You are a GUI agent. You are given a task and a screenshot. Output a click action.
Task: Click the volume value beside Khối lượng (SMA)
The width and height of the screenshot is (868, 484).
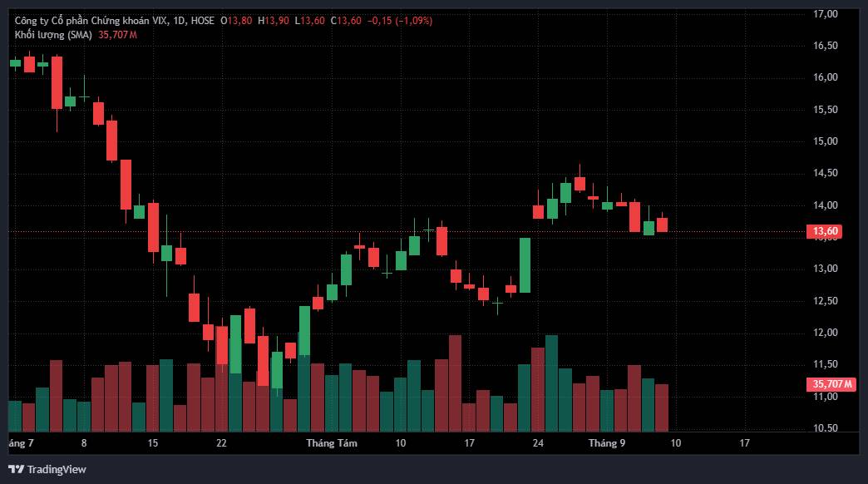click(x=117, y=34)
